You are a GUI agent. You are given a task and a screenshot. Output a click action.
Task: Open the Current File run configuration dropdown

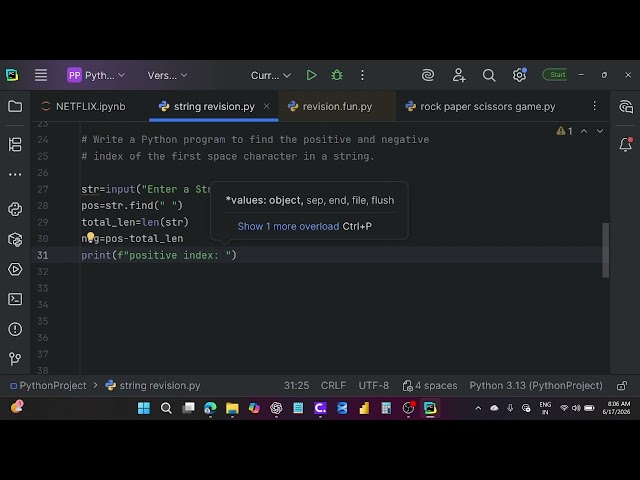click(271, 75)
